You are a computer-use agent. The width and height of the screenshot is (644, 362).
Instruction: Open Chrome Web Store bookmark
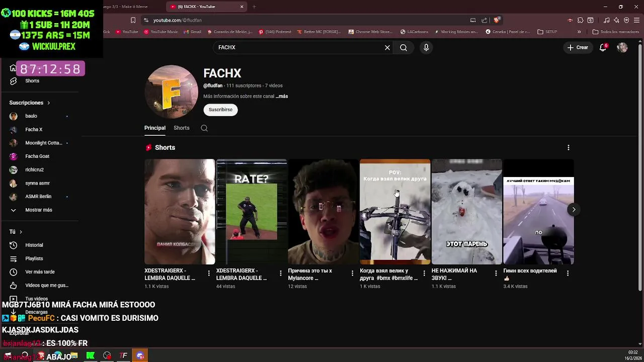pyautogui.click(x=370, y=32)
